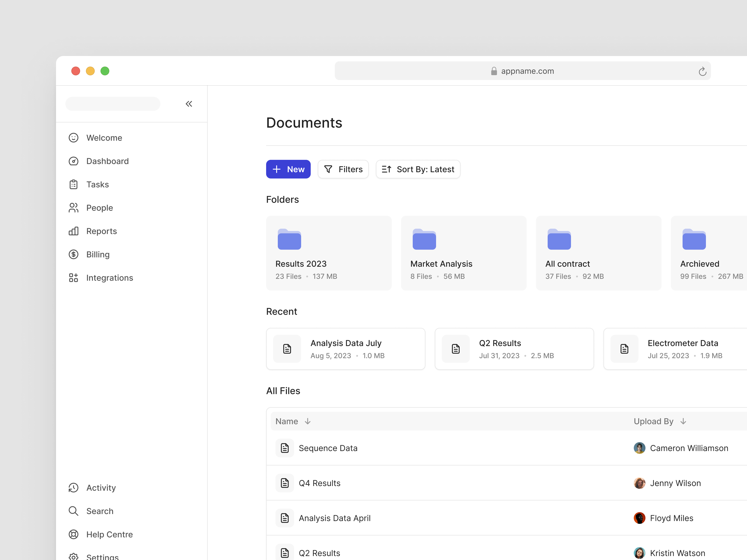747x560 pixels.
Task: Click the address bar lock icon
Action: coord(494,71)
